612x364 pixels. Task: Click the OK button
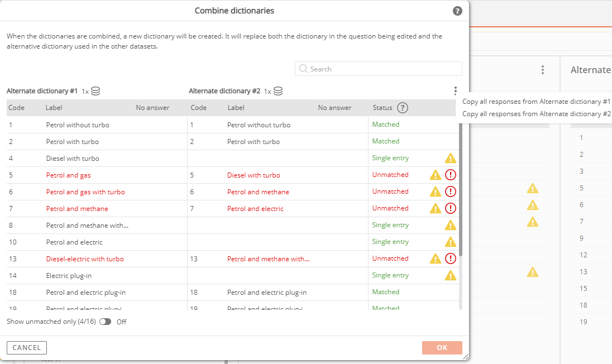point(442,348)
